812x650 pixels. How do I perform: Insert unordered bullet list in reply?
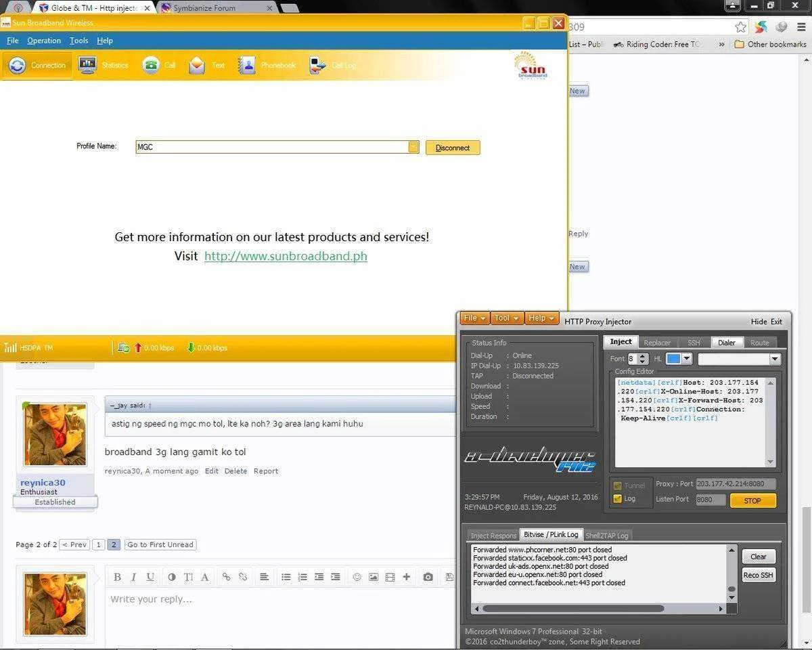click(286, 577)
